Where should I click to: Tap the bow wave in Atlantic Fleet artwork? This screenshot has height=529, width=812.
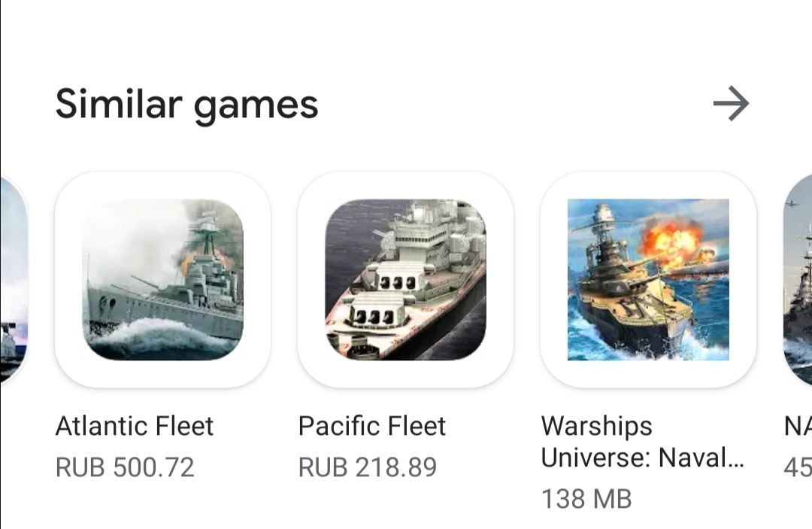(156, 336)
